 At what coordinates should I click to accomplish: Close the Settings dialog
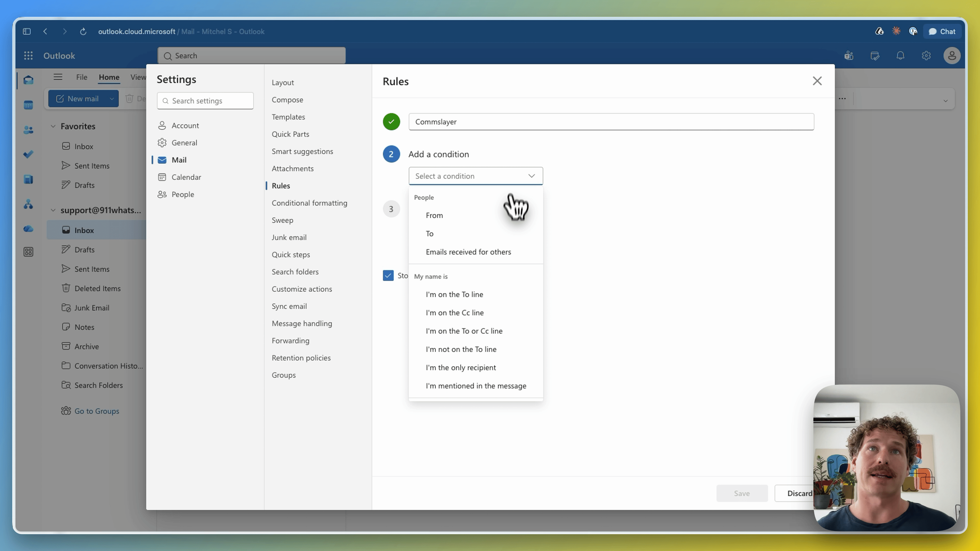click(x=817, y=81)
